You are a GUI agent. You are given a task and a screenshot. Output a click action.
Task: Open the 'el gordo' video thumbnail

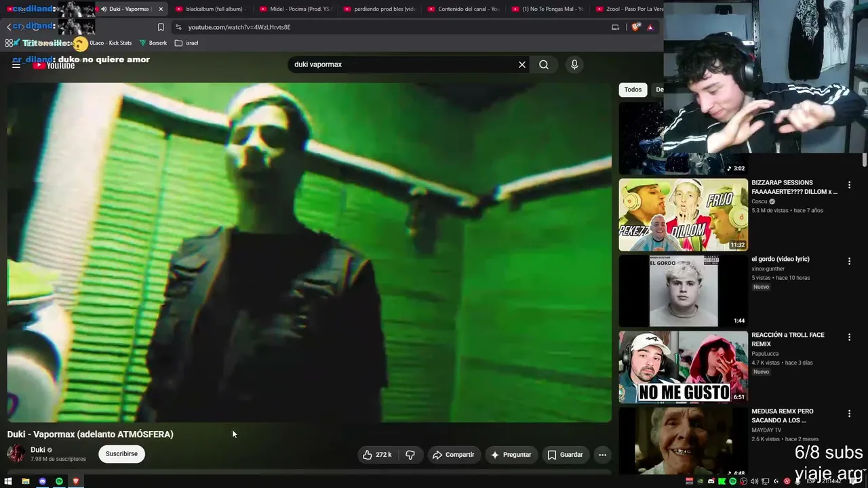683,291
